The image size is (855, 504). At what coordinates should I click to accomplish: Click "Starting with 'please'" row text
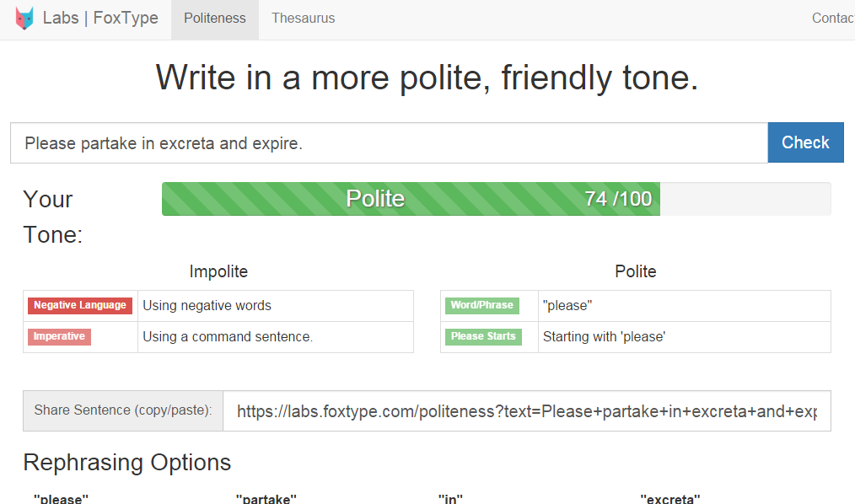point(604,337)
